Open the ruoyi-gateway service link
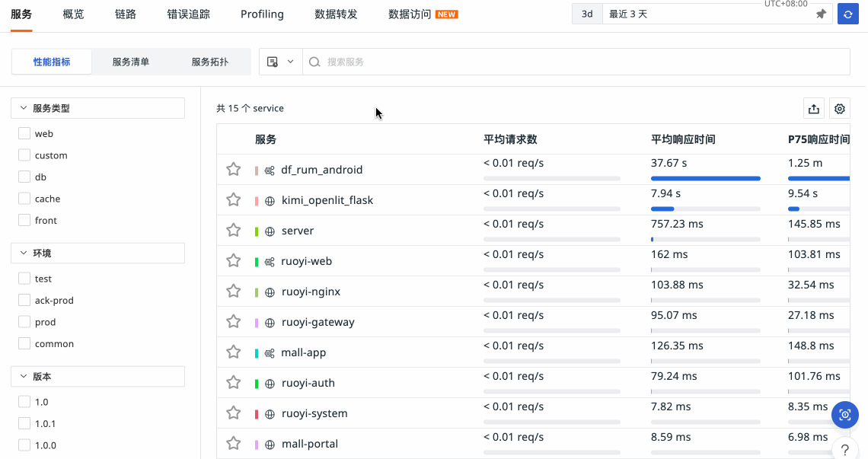Screen dimensions: 868x459 pyautogui.click(x=318, y=322)
